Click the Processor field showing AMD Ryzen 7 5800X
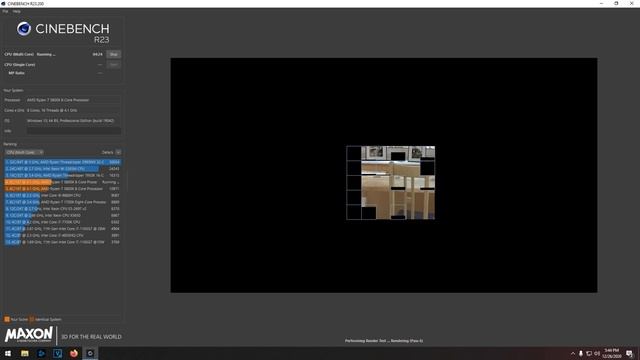Image resolution: width=640 pixels, height=360 pixels. pyautogui.click(x=74, y=100)
